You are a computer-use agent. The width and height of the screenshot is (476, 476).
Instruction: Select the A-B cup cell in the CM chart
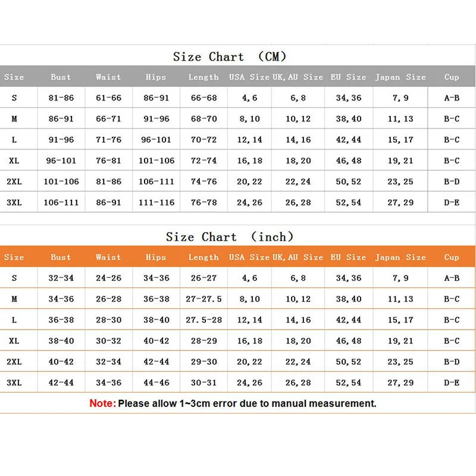click(x=452, y=98)
